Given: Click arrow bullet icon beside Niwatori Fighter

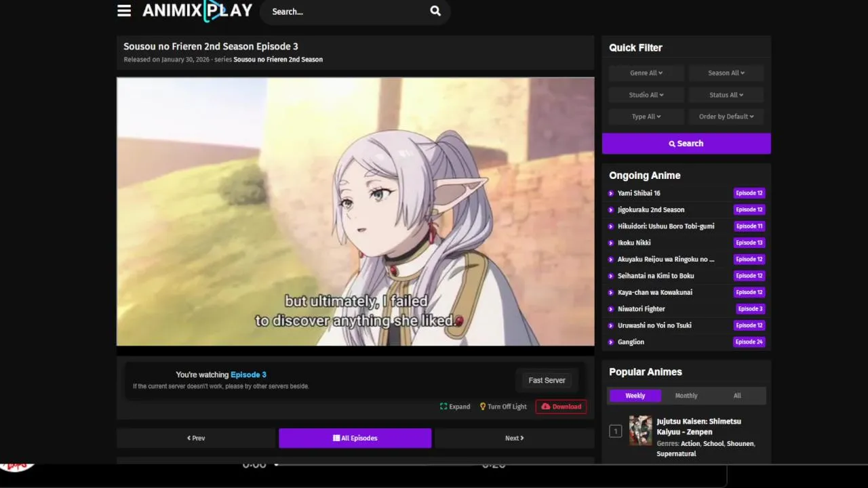Looking at the screenshot, I should [611, 309].
